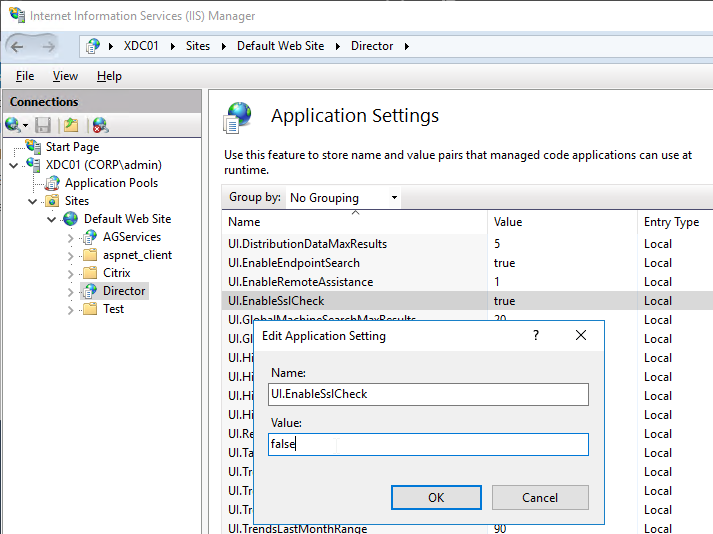Viewport: 713px width, 534px height.
Task: Click the aspnet_client folder icon
Action: pyautogui.click(x=90, y=255)
